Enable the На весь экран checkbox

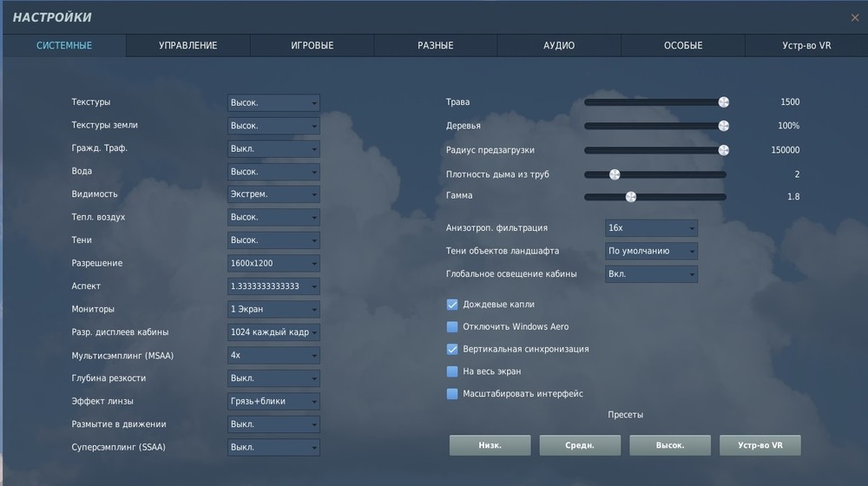coord(452,371)
